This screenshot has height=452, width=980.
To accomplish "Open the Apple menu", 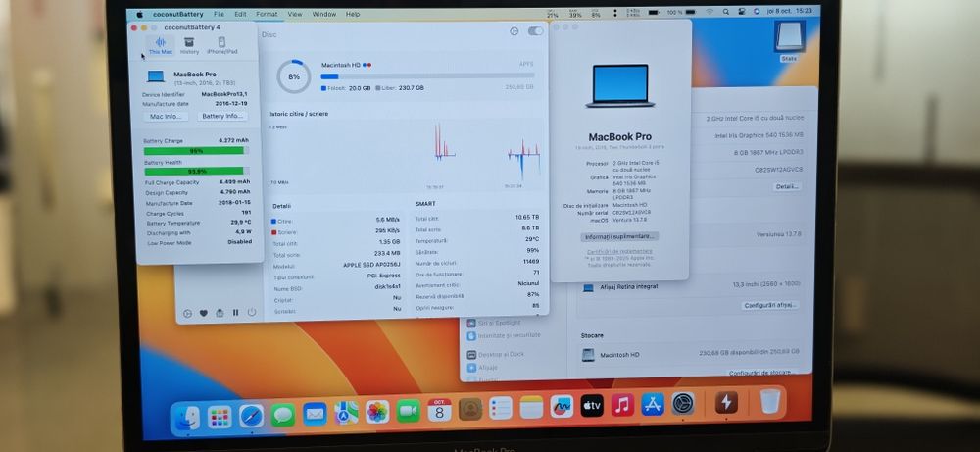I will (139, 14).
